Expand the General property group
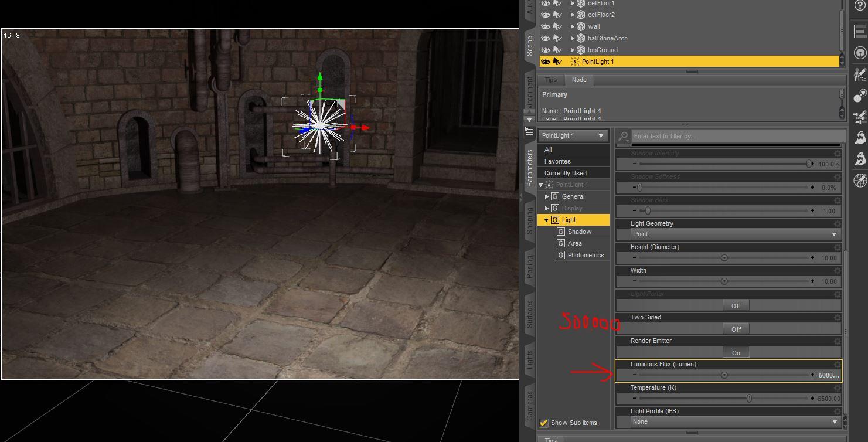The width and height of the screenshot is (868, 442). (x=547, y=196)
